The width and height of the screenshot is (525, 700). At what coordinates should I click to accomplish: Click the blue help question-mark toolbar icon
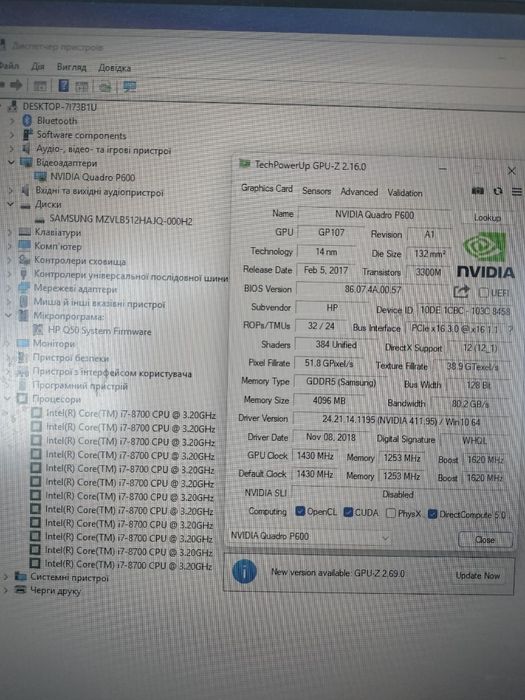click(63, 85)
